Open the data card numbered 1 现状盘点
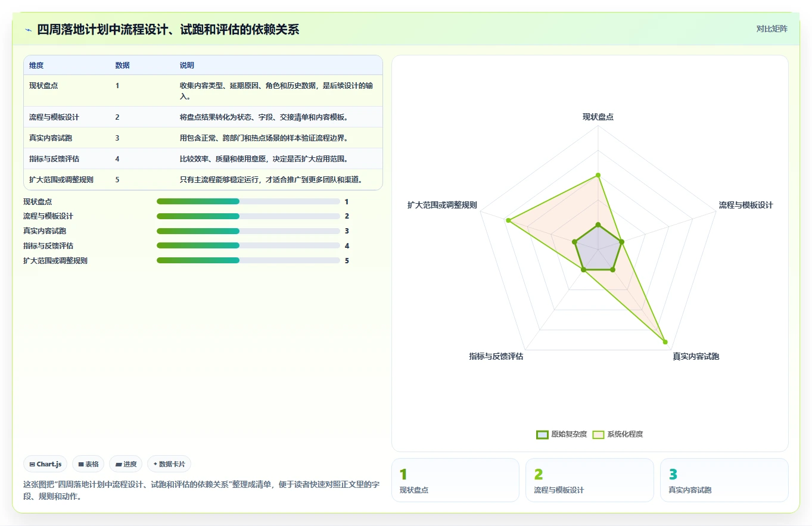 click(455, 480)
